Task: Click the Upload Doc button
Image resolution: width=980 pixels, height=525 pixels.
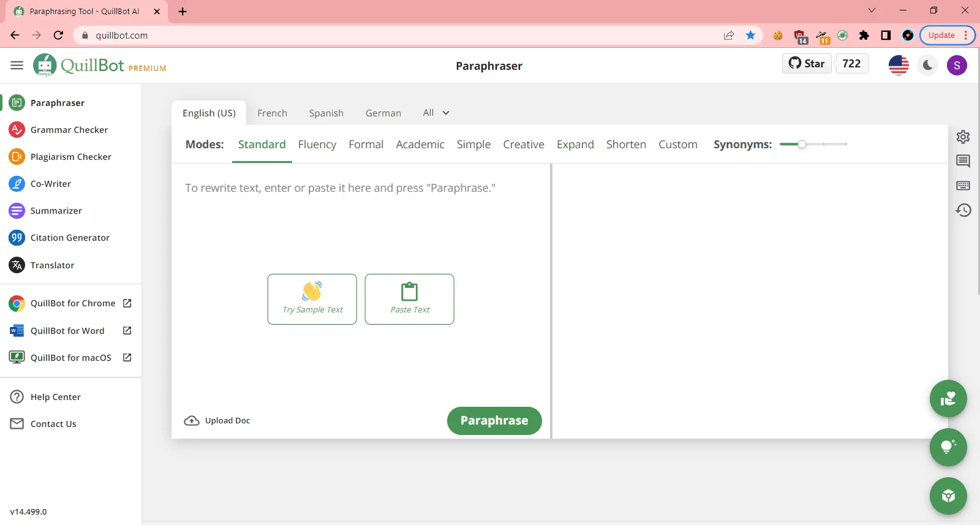Action: pyautogui.click(x=217, y=421)
